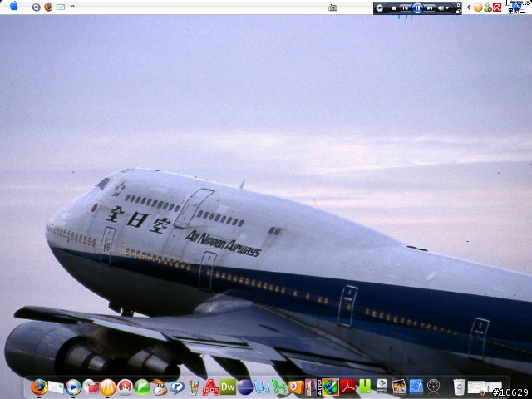Open the globe with brush dock icon

tap(331, 387)
